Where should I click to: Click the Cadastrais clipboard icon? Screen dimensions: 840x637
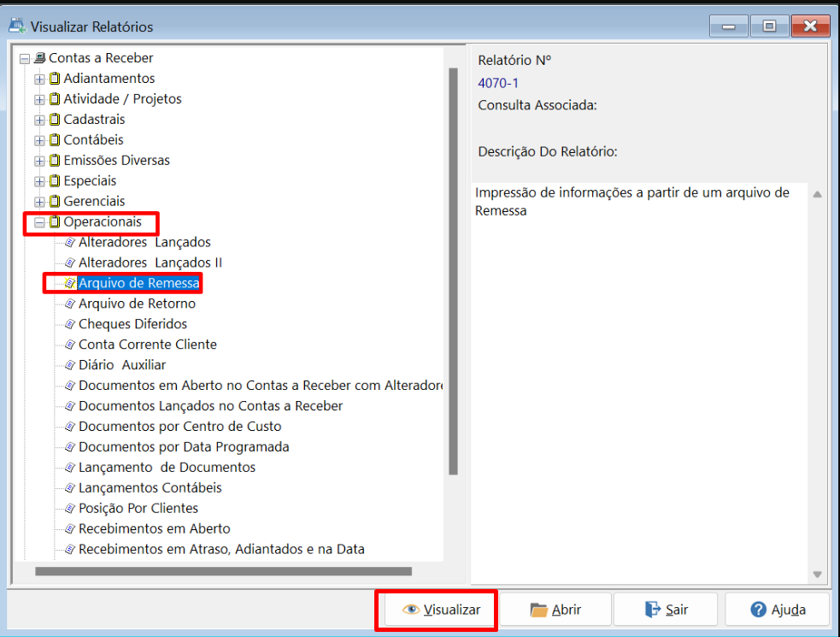coord(55,119)
